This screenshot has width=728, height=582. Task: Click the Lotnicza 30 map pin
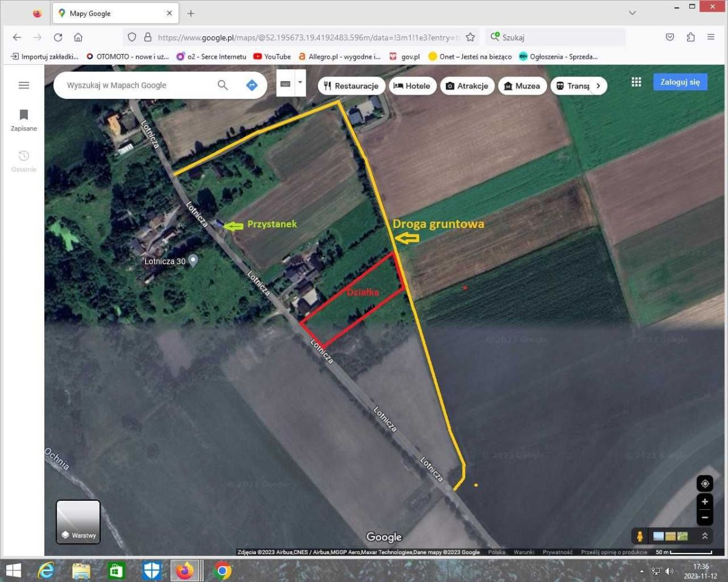[193, 261]
